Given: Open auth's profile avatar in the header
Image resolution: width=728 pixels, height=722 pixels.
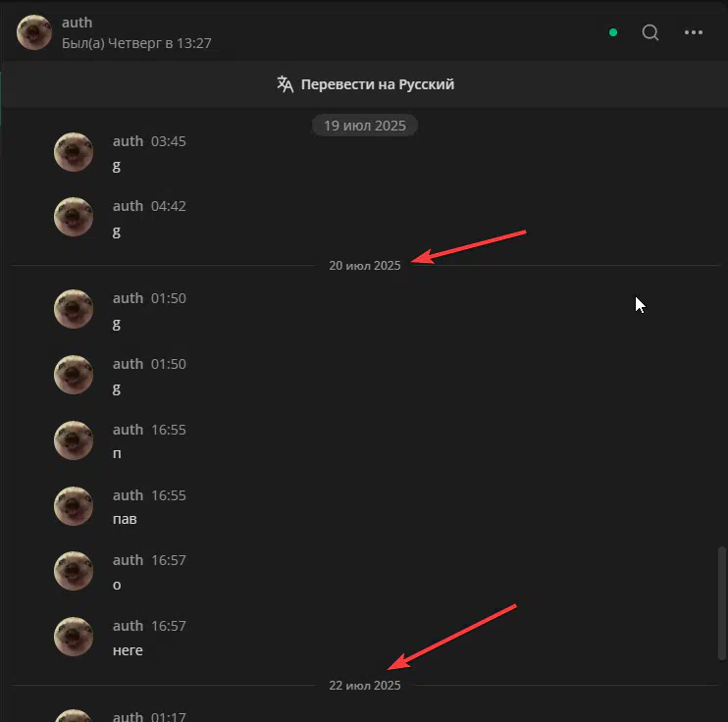Looking at the screenshot, I should [x=34, y=32].
